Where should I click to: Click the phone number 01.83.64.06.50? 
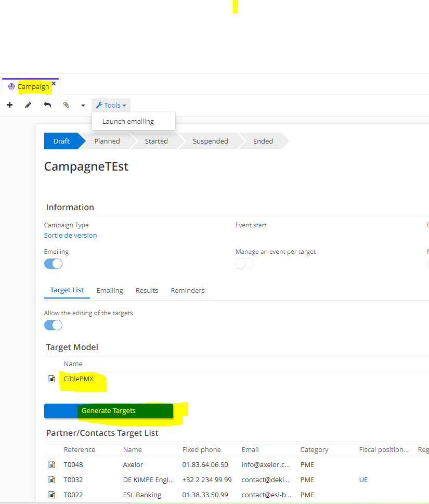click(205, 465)
